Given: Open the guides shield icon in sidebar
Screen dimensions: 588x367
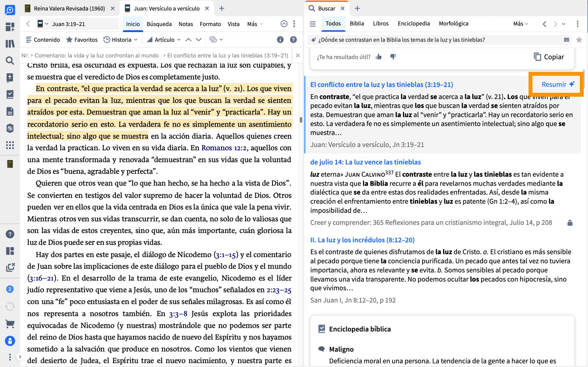Looking at the screenshot, I should coord(10,128).
